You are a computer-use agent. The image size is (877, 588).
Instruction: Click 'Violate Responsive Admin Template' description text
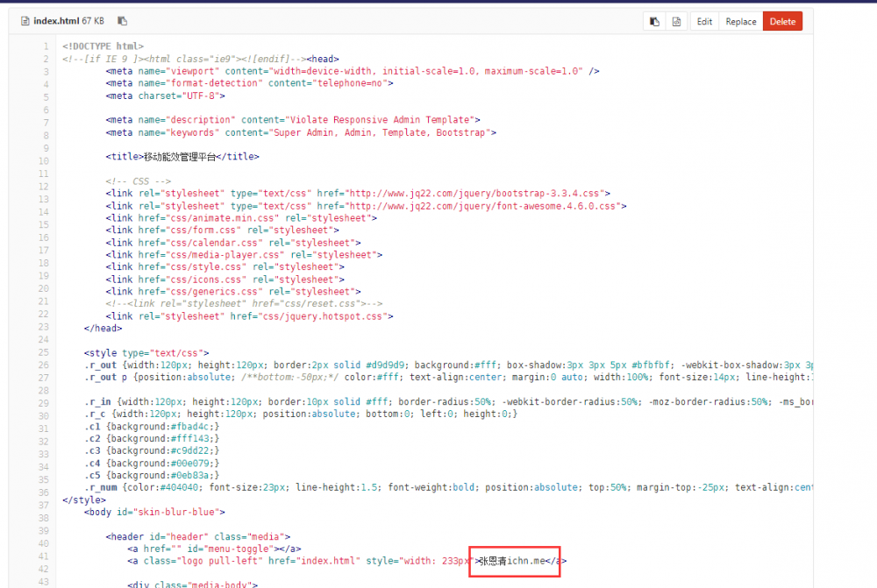pyautogui.click(x=381, y=119)
